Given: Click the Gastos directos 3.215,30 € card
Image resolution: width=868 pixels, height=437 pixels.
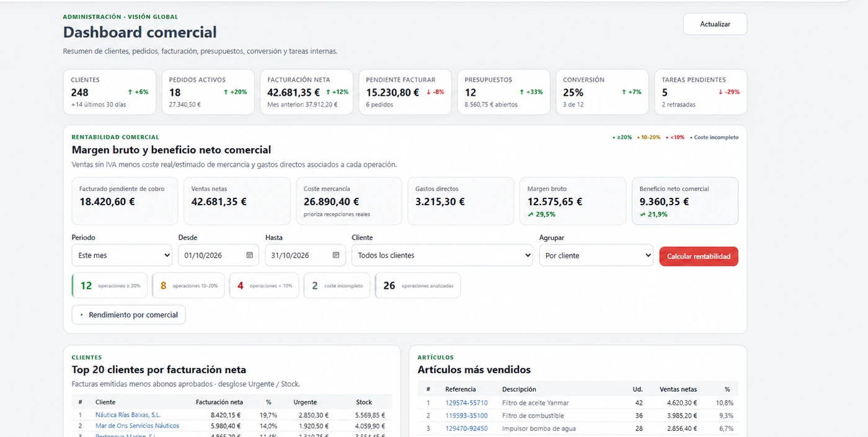Looking at the screenshot, I should pyautogui.click(x=461, y=201).
